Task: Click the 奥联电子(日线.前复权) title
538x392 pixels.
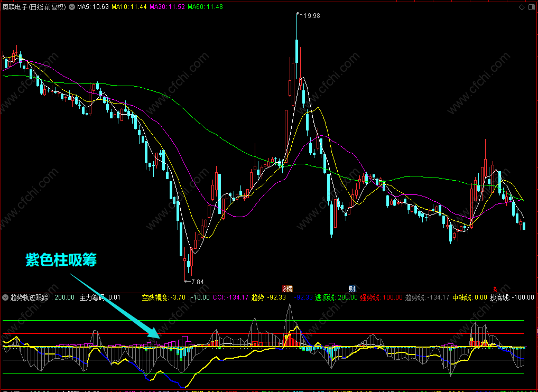Action: (34, 7)
